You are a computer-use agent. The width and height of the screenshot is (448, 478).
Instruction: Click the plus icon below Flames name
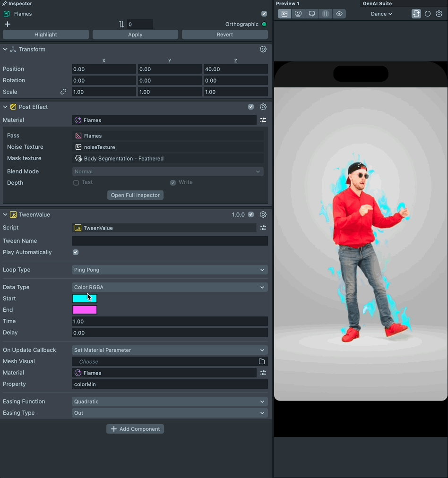tap(8, 24)
